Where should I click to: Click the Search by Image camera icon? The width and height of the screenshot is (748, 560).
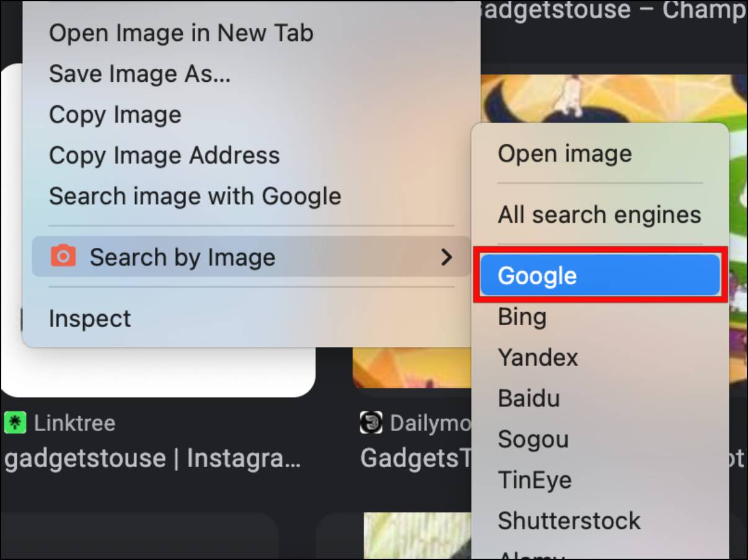[x=63, y=256]
